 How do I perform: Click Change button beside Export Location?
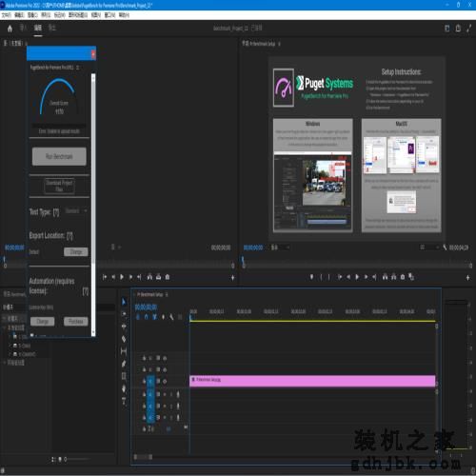pos(76,252)
